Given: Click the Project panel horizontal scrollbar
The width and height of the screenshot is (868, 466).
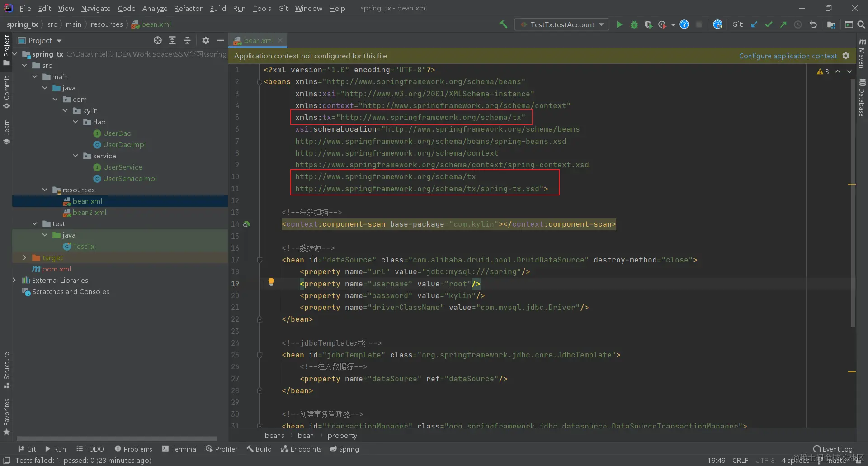Looking at the screenshot, I should pos(117,438).
